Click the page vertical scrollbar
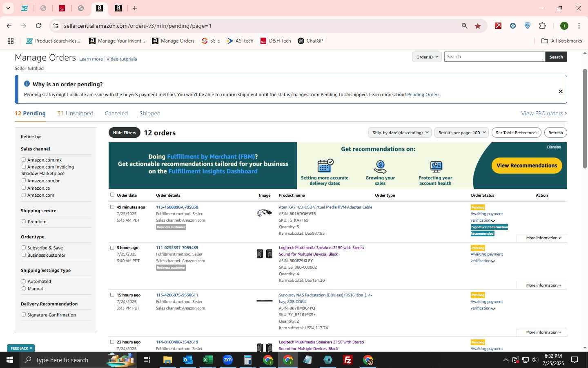 click(x=585, y=119)
